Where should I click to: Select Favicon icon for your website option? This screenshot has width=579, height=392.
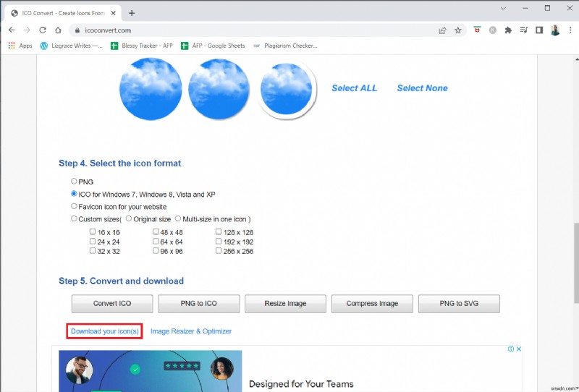click(74, 206)
